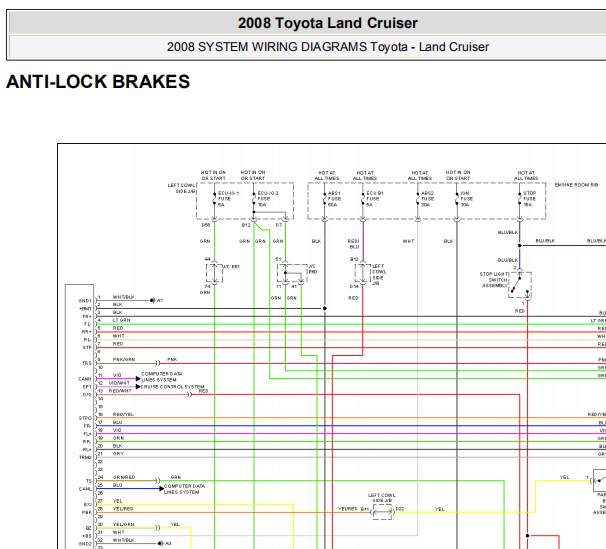
Task: Click the "LEFT COWL SIDE J/B" label above D11 connector
Action: tap(382, 498)
